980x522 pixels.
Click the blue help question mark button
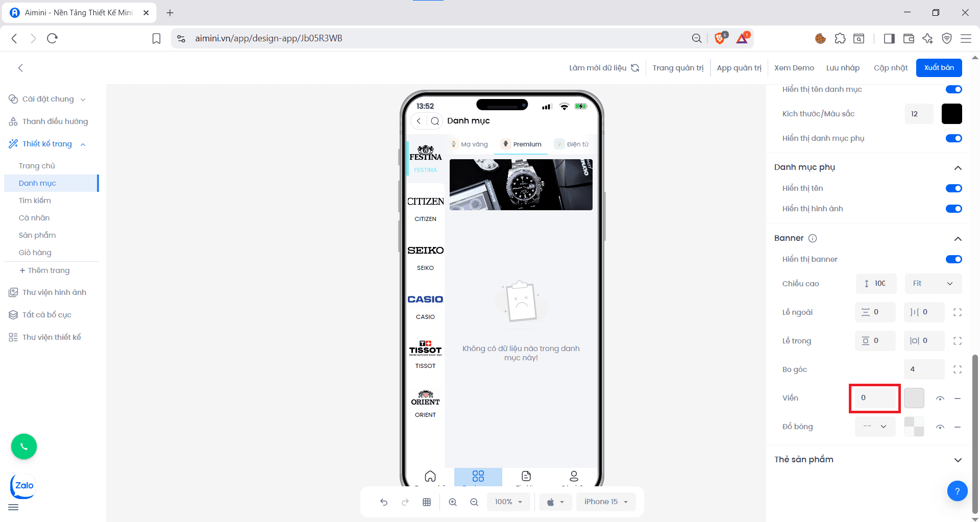tap(957, 491)
